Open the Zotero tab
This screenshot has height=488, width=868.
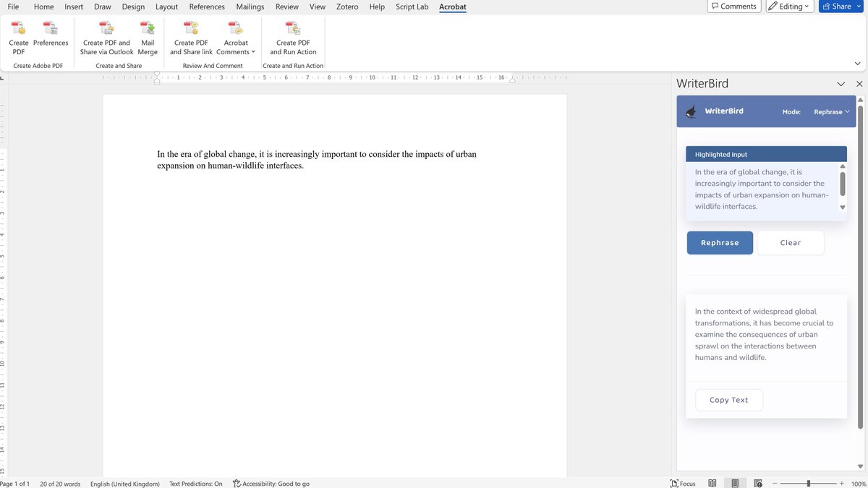click(x=348, y=7)
